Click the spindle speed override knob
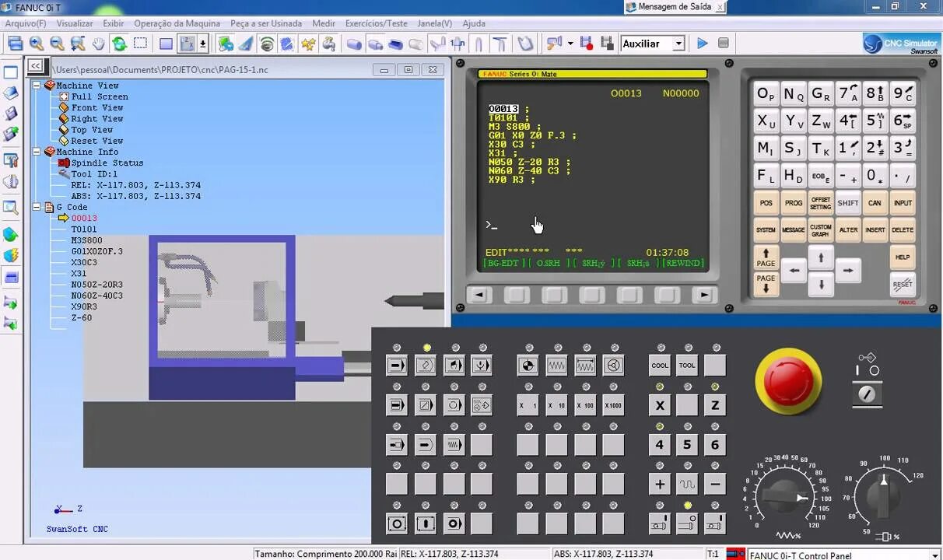 pos(883,495)
